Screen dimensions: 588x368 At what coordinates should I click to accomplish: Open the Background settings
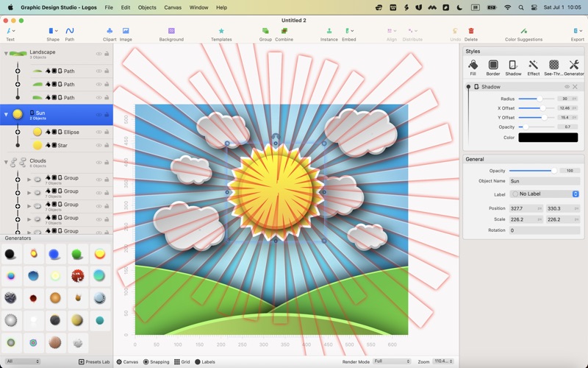171,34
